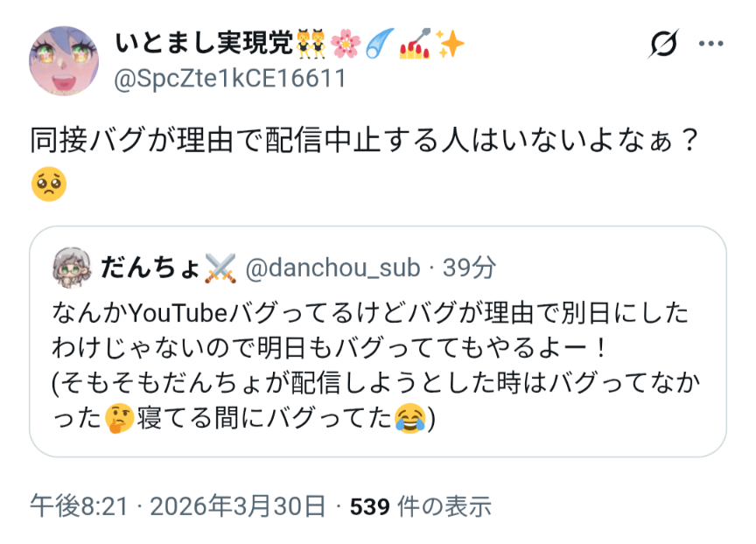Open the @SpcZte1kCE16611 handle link

[230, 78]
